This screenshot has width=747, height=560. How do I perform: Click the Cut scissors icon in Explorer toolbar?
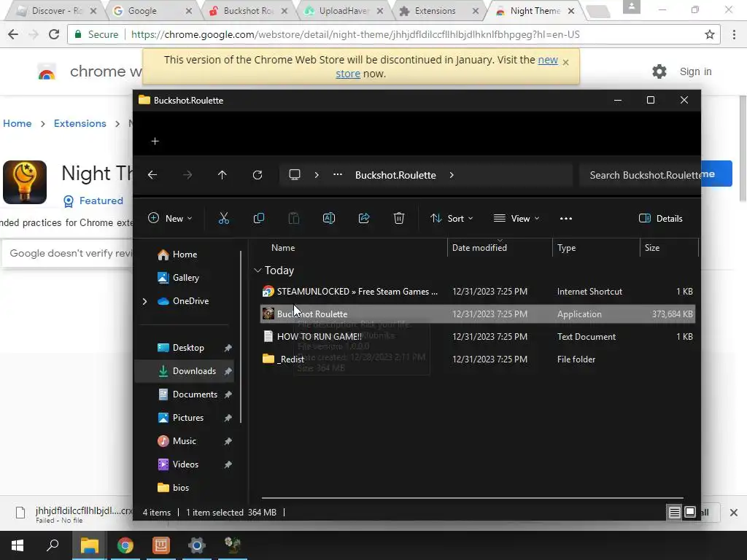pos(223,218)
